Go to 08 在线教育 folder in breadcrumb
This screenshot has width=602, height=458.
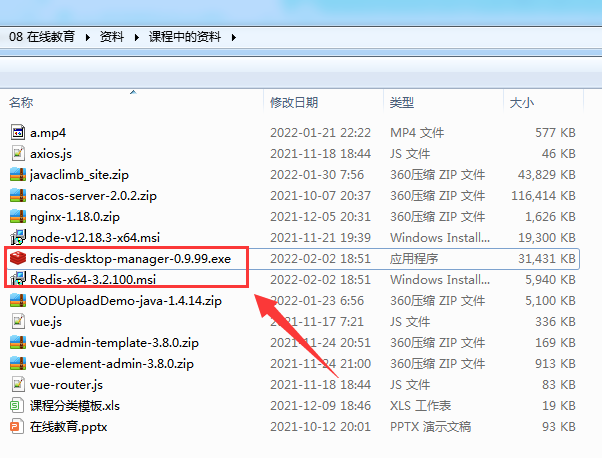[x=42, y=37]
